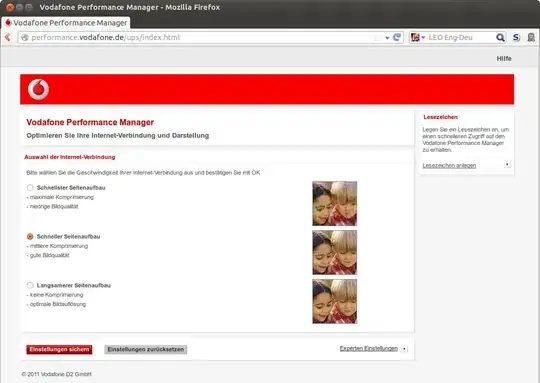This screenshot has width=540, height=383.
Task: Click the LEO search engine icon
Action: coord(415,37)
